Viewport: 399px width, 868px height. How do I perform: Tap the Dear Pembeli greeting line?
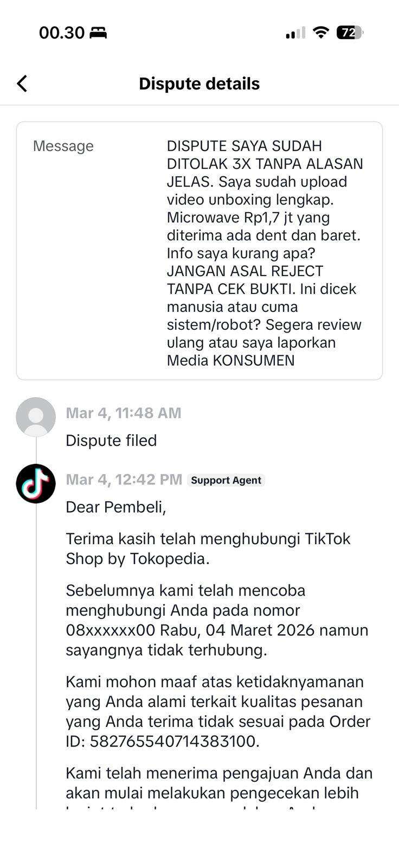tap(116, 507)
